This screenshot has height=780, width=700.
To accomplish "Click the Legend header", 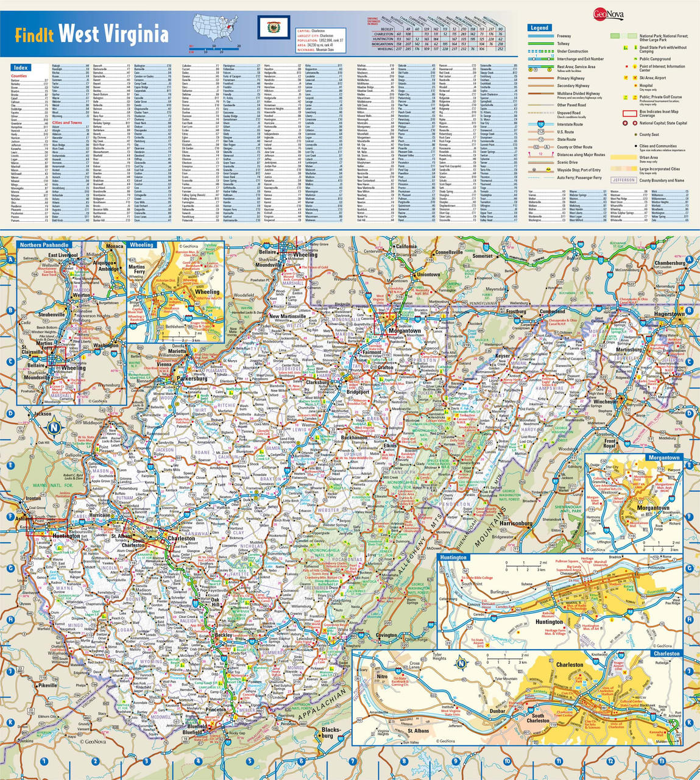I will (539, 27).
